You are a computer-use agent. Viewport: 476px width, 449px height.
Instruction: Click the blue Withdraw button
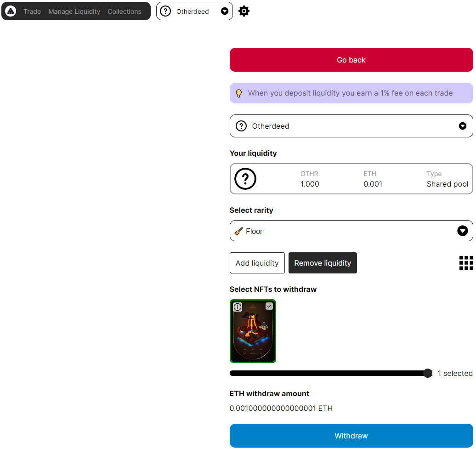[351, 436]
